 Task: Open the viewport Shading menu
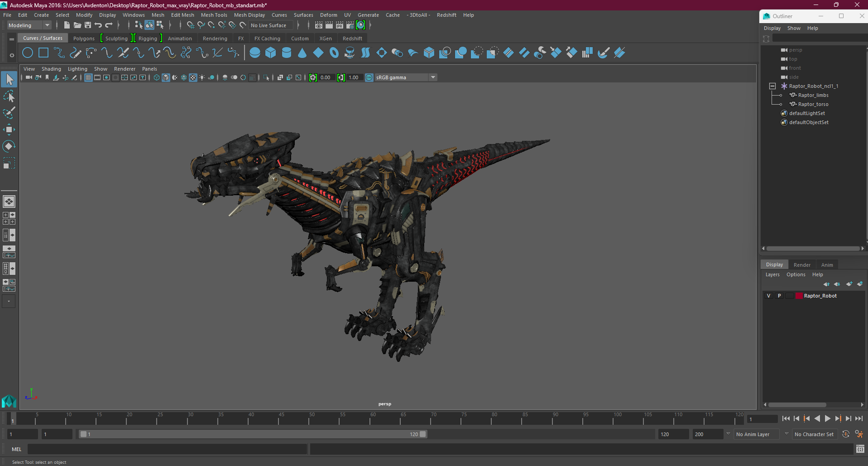[51, 69]
